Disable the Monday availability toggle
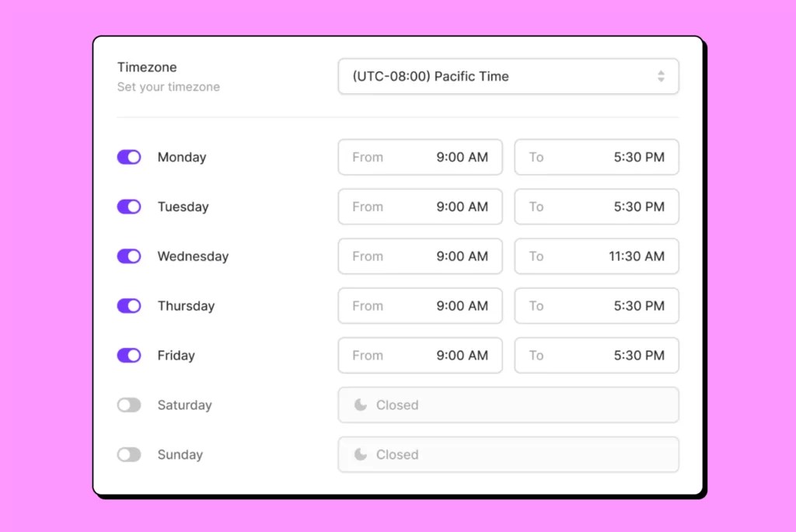The height and width of the screenshot is (532, 796). pyautogui.click(x=128, y=157)
